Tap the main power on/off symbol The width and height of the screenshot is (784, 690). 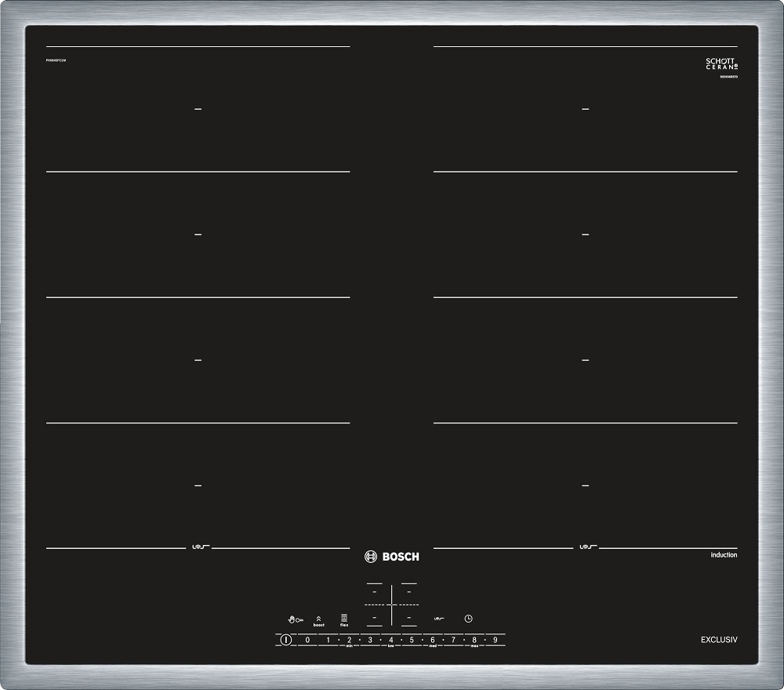coord(285,640)
